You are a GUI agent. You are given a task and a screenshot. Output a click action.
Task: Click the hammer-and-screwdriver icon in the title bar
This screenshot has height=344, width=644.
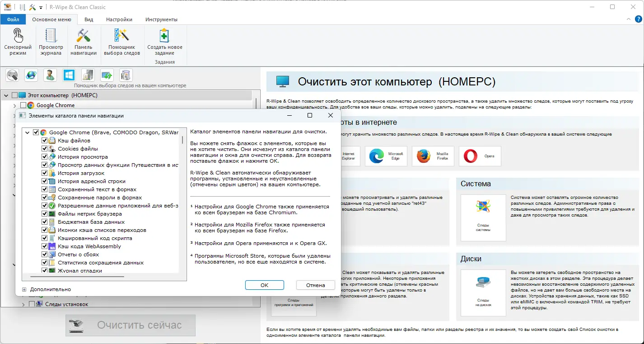(x=32, y=7)
